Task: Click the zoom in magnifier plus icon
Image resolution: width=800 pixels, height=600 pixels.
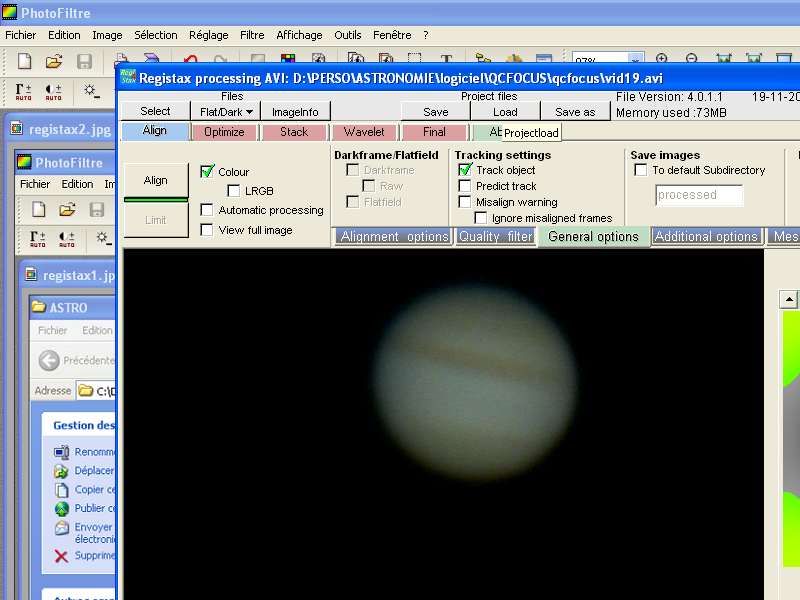Action: 662,59
